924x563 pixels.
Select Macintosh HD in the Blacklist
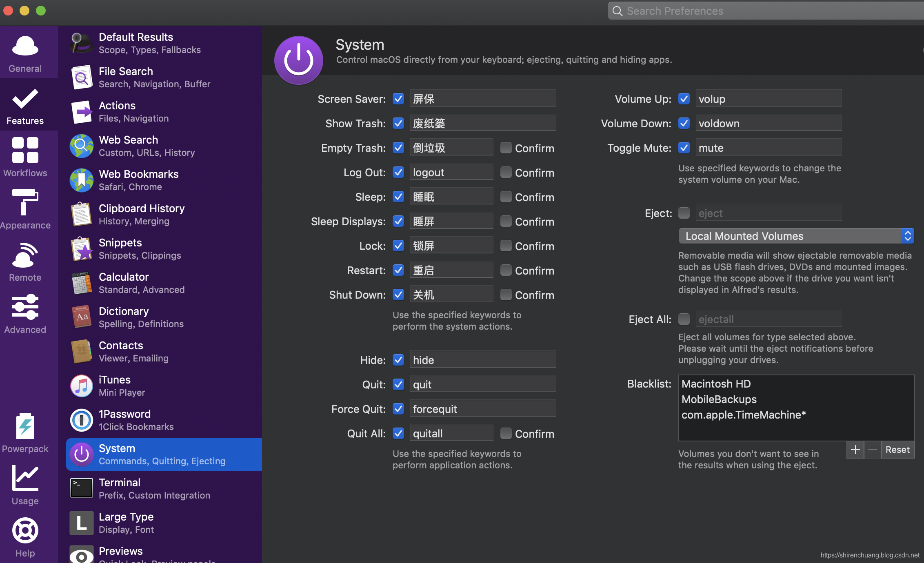pyautogui.click(x=716, y=384)
